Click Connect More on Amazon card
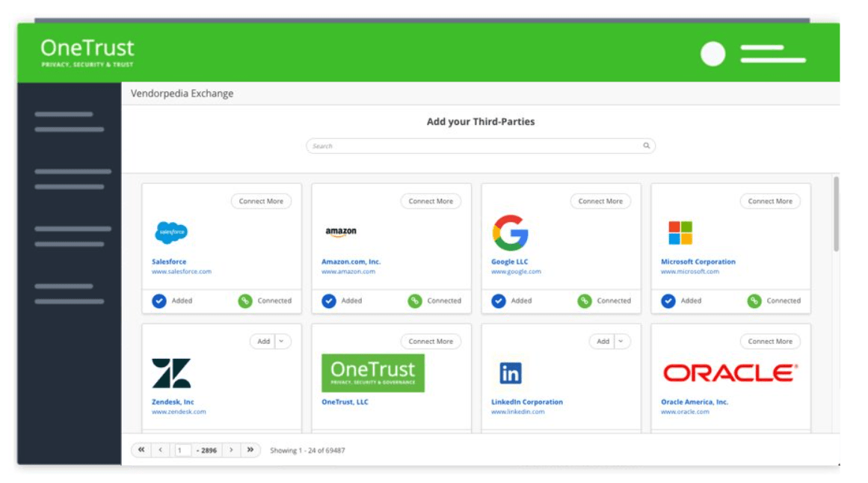Image resolution: width=868 pixels, height=483 pixels. pyautogui.click(x=431, y=201)
